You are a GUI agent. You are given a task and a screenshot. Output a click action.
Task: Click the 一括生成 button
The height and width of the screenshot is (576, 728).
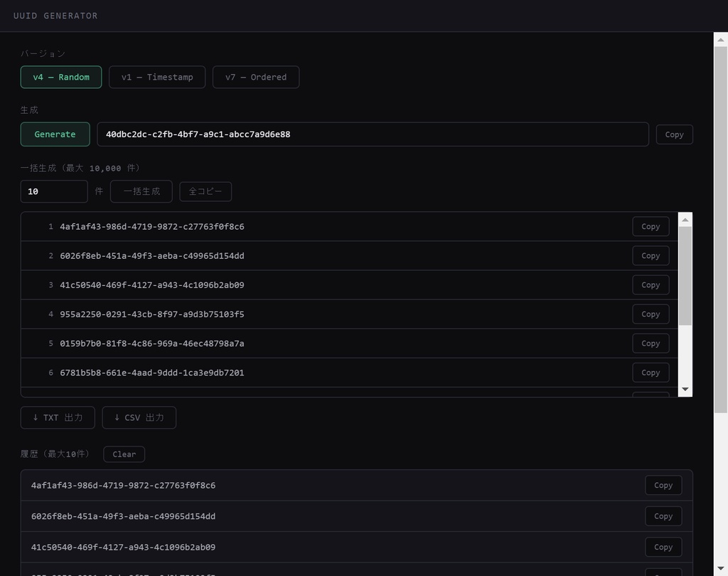click(141, 191)
